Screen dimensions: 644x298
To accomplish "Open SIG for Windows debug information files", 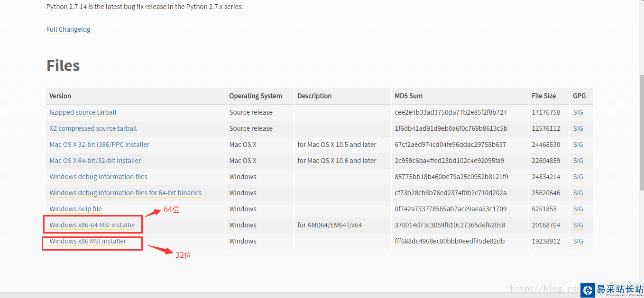I will click(578, 177).
